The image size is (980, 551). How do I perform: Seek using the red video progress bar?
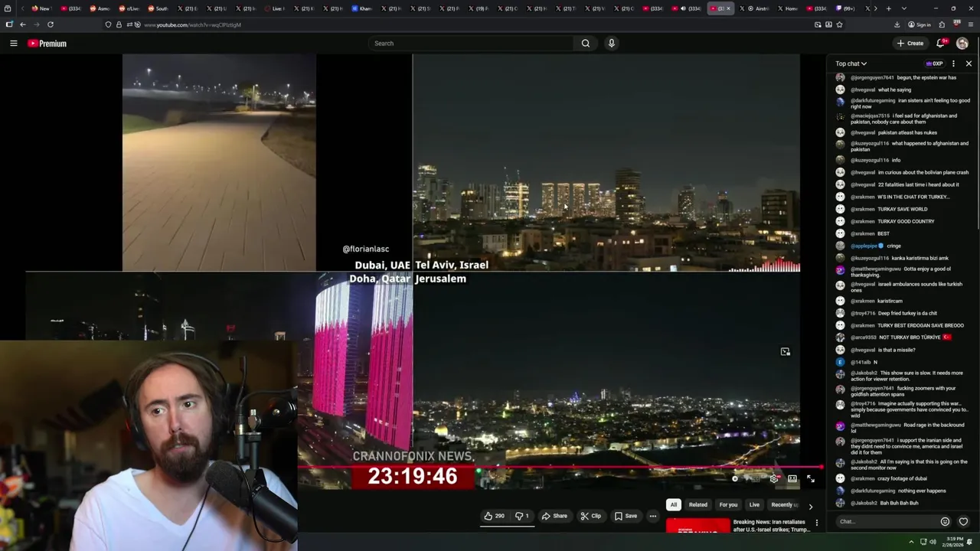[x=559, y=467]
